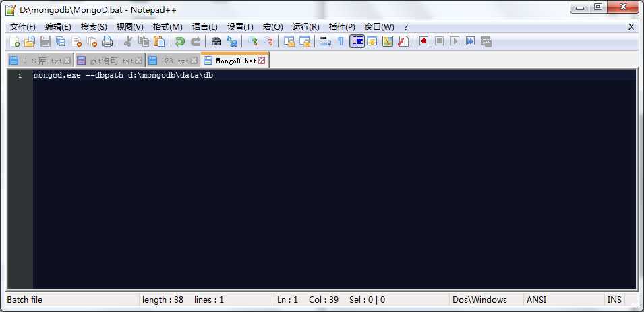This screenshot has height=312, width=644.
Task: Open the 视图(V) menu
Action: (x=129, y=27)
